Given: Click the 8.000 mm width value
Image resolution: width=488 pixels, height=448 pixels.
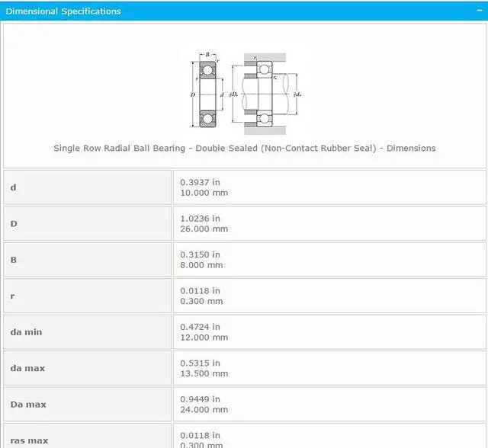Looking at the screenshot, I should (201, 265).
